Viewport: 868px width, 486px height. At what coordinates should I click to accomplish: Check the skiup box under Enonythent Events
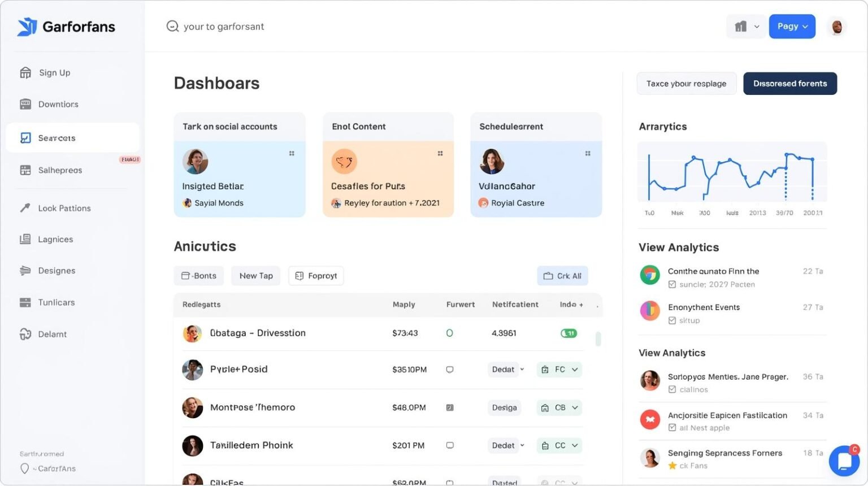[x=672, y=320]
